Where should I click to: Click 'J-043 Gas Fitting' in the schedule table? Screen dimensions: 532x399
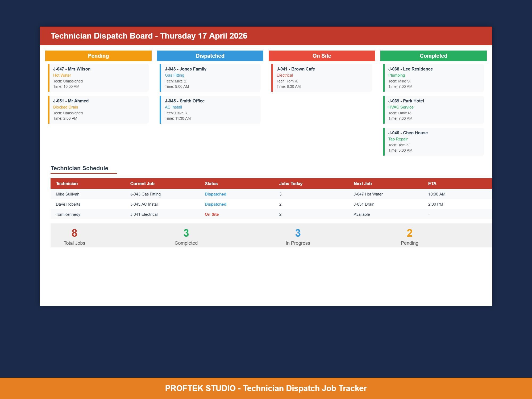coord(146,194)
